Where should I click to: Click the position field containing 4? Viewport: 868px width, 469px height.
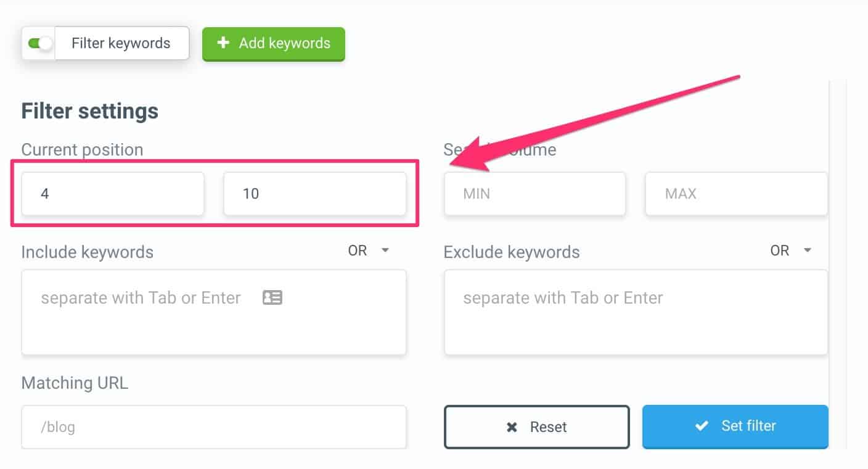(x=113, y=193)
